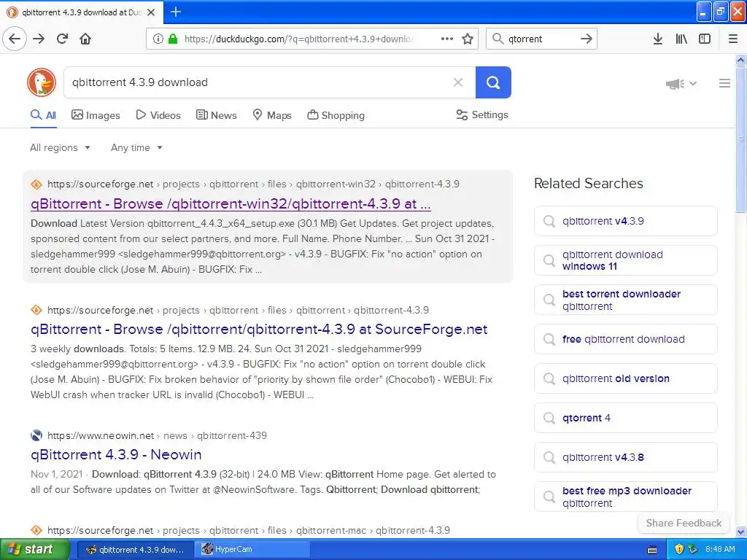Click the neowin.net news URL breadcrumb
The image size is (747, 560).
(158, 435)
